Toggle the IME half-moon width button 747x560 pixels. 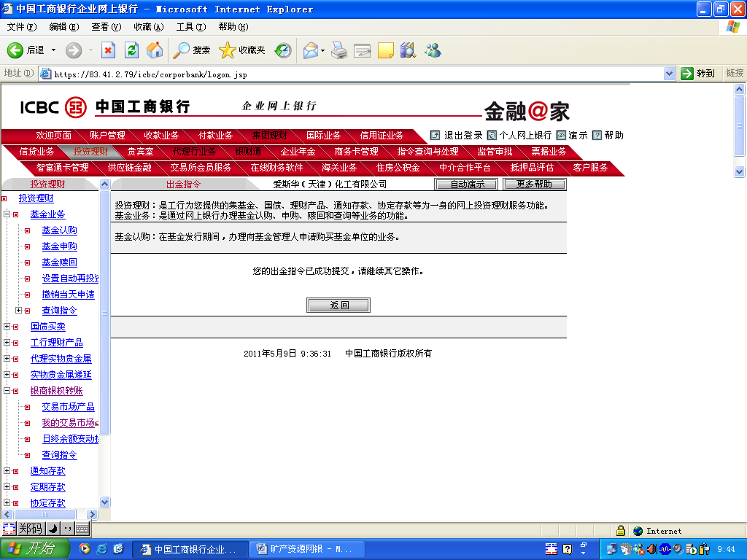click(x=53, y=528)
